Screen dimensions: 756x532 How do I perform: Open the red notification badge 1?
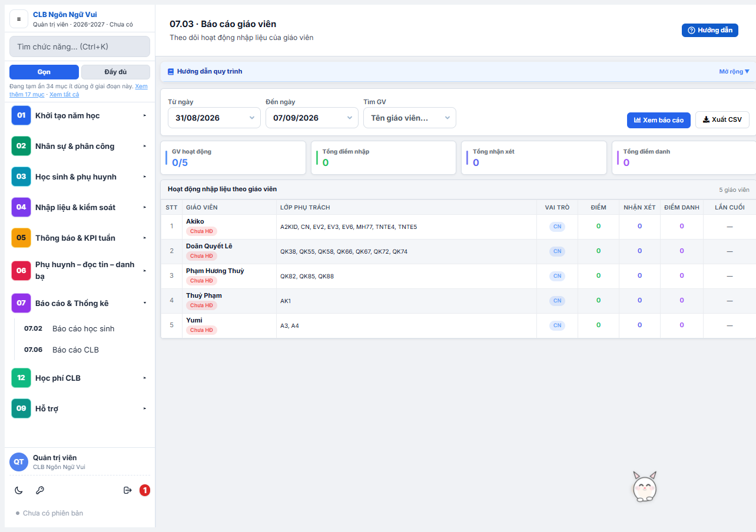click(x=145, y=490)
